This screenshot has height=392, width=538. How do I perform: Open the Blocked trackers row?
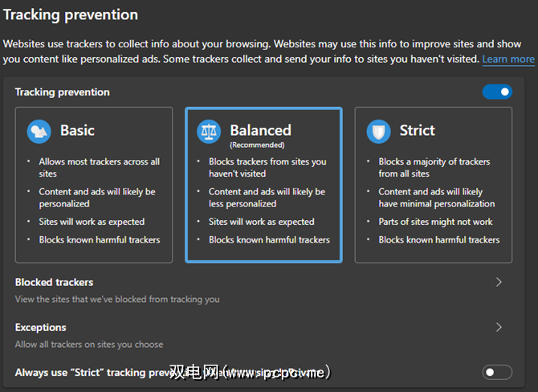(241, 290)
